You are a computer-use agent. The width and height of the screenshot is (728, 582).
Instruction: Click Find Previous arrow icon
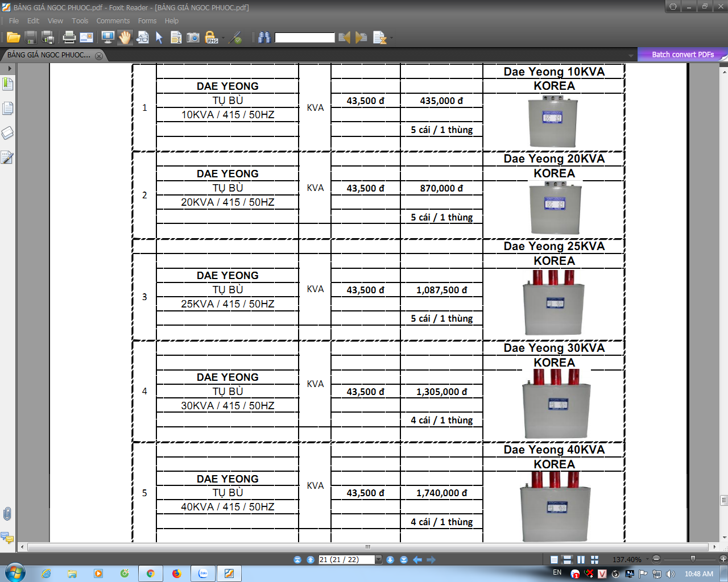click(x=344, y=38)
